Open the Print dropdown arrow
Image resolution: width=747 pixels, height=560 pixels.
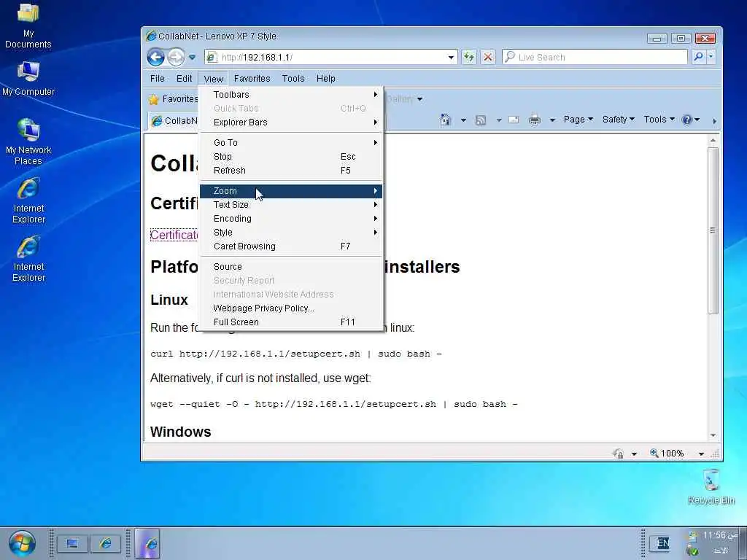[x=552, y=120]
